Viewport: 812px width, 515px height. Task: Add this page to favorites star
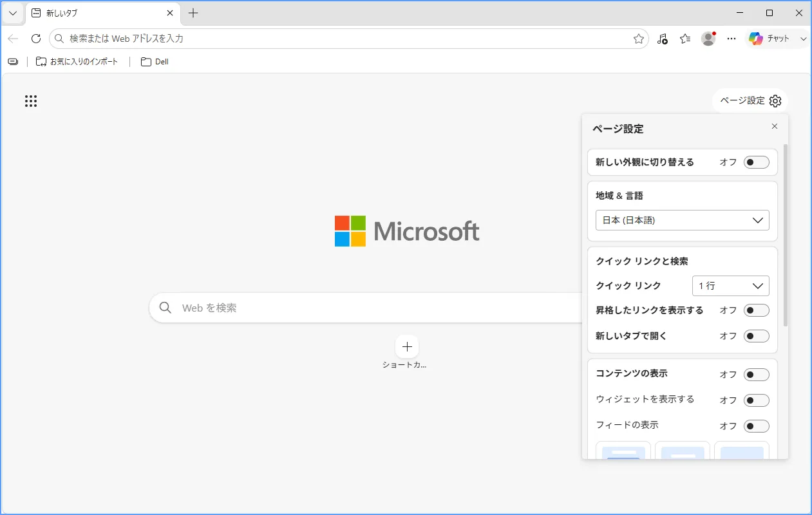coord(639,39)
